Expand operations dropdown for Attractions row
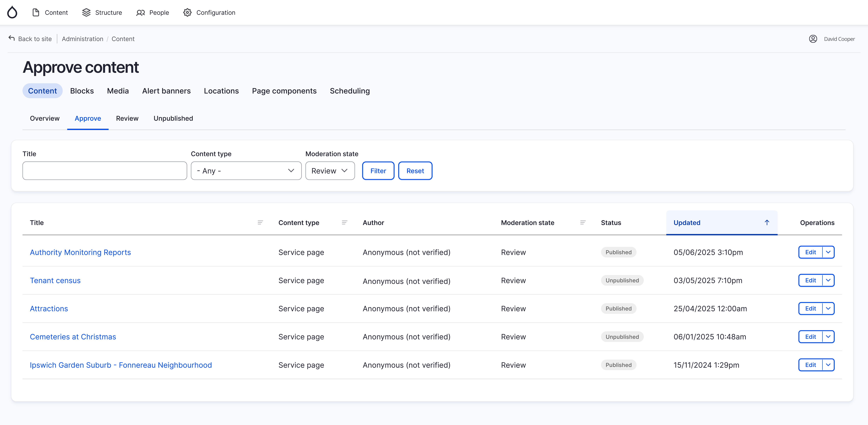The image size is (868, 425). point(828,308)
